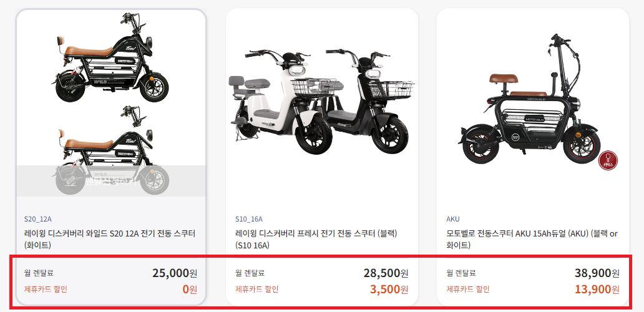Click the pencil icon on rental overlay
This screenshot has height=312, width=644.
point(71,180)
